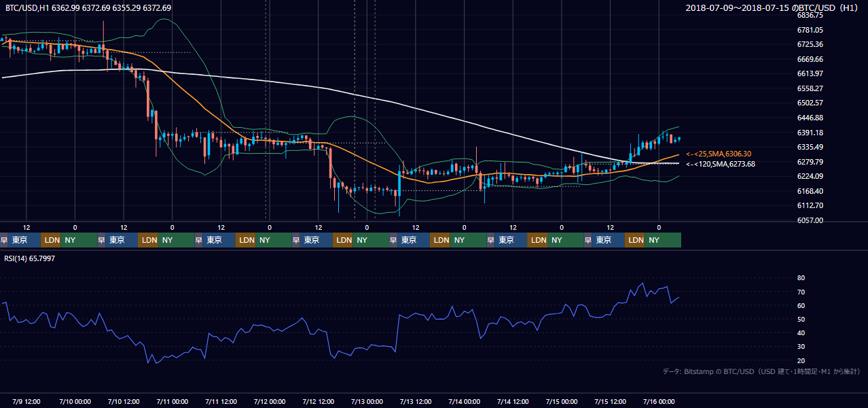Click price axis value 6446.88
The width and height of the screenshot is (868, 408).
coord(810,118)
